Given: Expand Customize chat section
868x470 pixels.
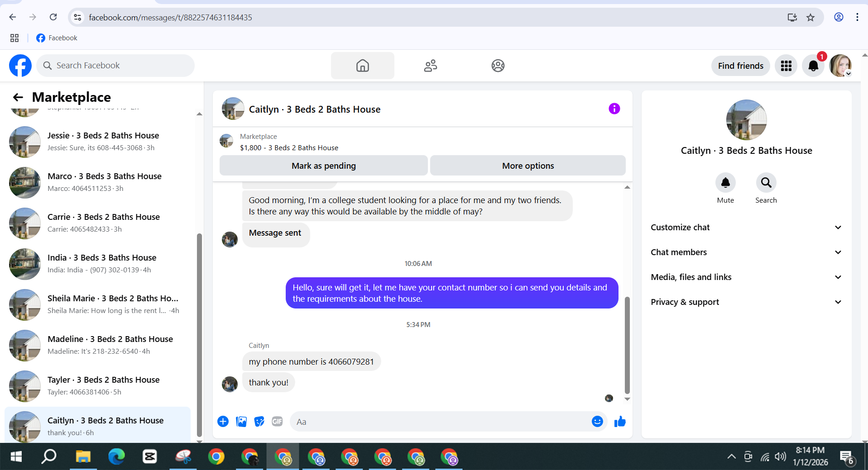Looking at the screenshot, I should 746,228.
